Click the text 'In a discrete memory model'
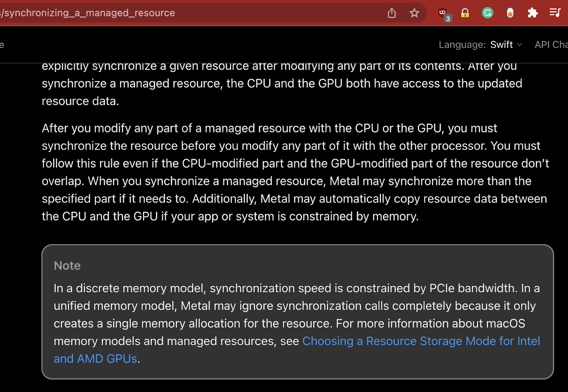The image size is (568, 392). 130,288
